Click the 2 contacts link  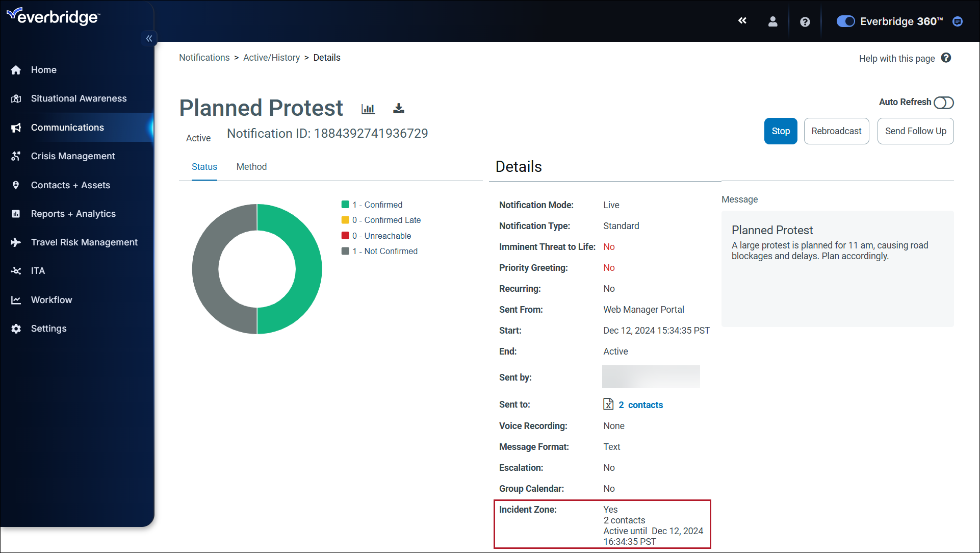tap(640, 404)
